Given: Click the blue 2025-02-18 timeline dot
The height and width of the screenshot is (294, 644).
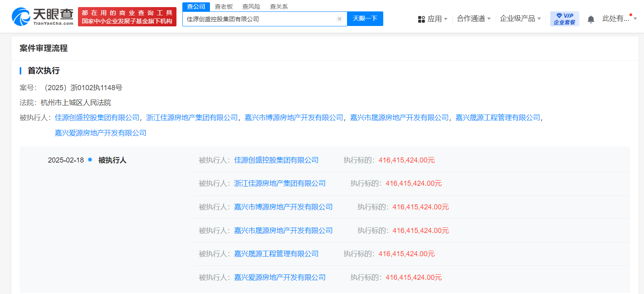Looking at the screenshot, I should pos(90,160).
